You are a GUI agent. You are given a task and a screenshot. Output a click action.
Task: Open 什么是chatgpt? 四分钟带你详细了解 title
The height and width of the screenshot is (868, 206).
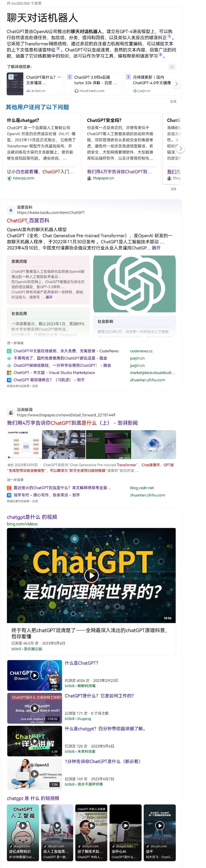pyautogui.click(x=105, y=729)
